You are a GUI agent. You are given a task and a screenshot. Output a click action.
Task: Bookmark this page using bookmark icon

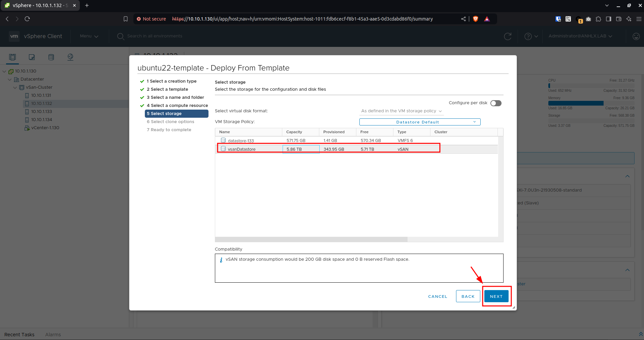[x=126, y=19]
